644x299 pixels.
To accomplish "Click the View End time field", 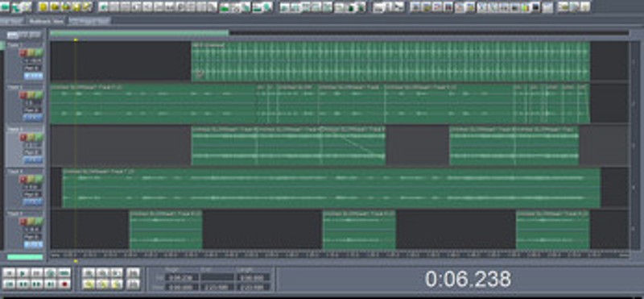I will (217, 287).
